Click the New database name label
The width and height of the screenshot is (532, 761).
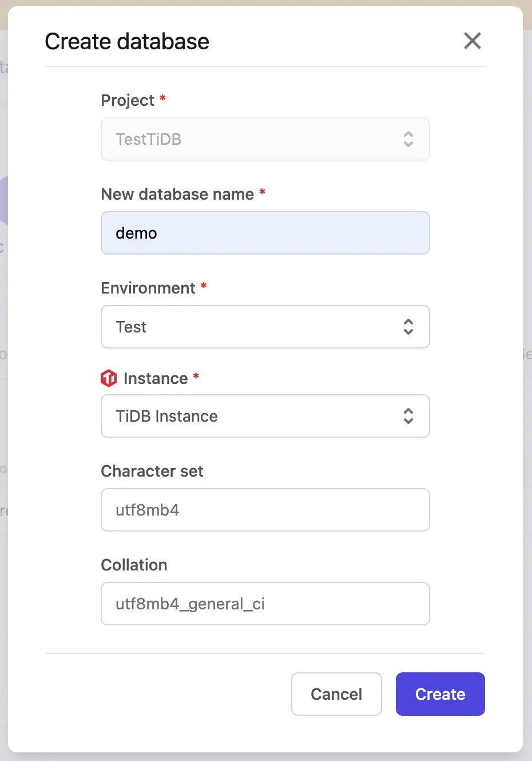click(x=177, y=194)
